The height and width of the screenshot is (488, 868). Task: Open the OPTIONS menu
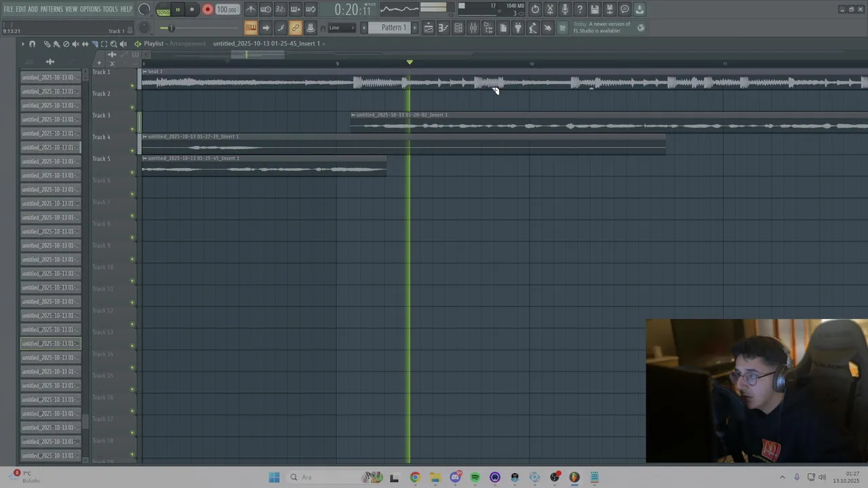coord(90,9)
